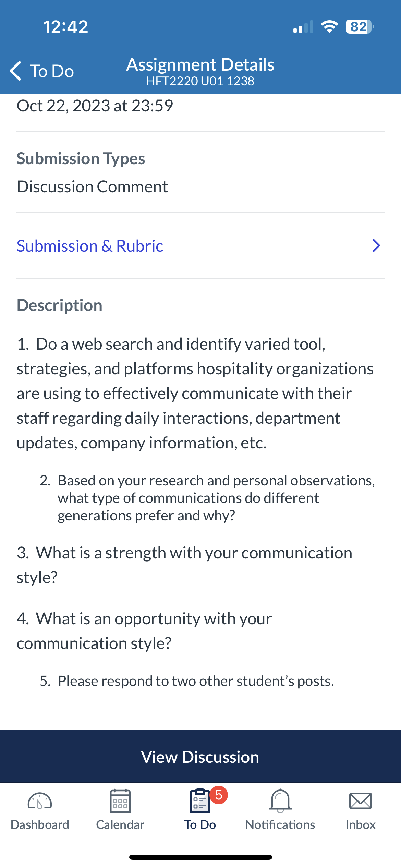
Task: Tap the back chevron beside To Do
Action: [15, 71]
